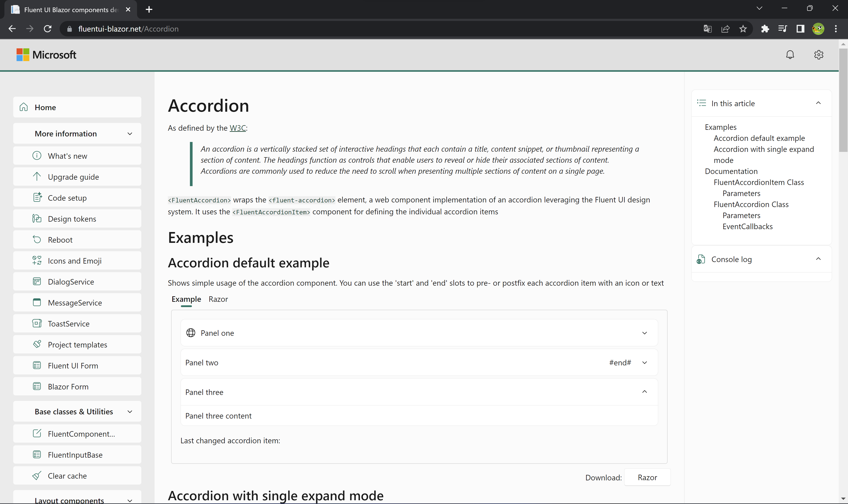This screenshot has width=848, height=504.
Task: Click the Design tokens icon
Action: [x=37, y=218]
